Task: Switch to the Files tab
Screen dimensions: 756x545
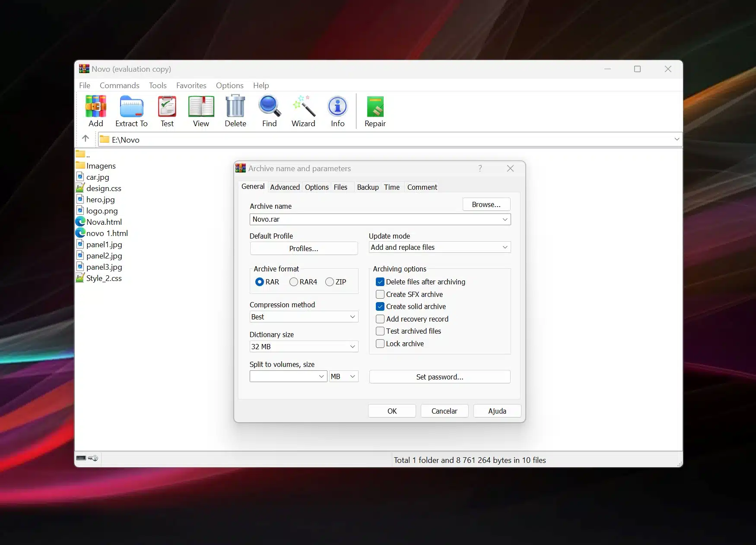Action: pyautogui.click(x=340, y=187)
